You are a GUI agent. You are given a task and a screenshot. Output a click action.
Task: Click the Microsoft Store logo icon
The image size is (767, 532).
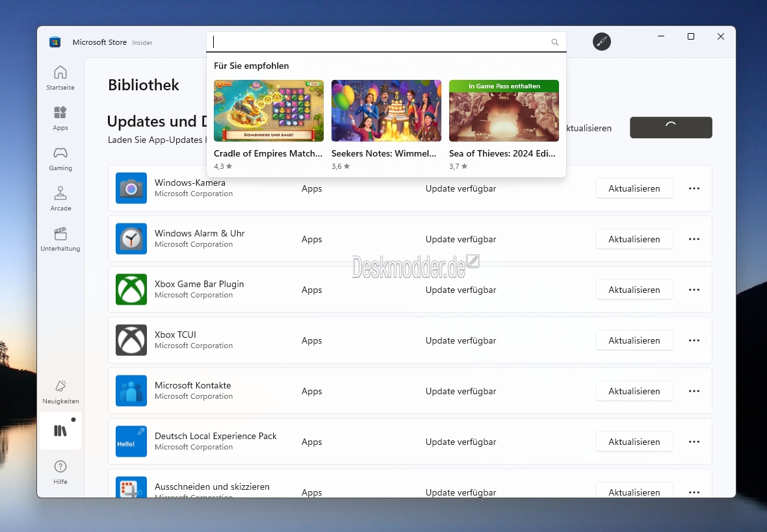point(55,42)
